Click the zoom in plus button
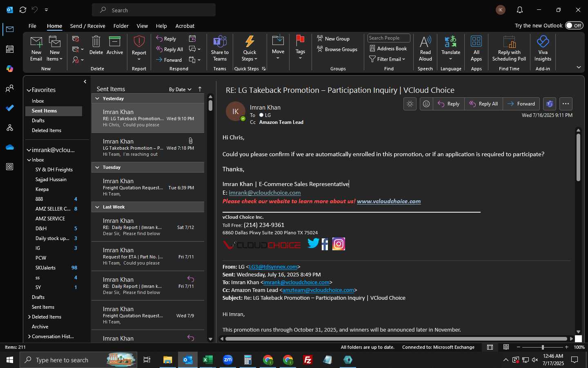Image resolution: width=588 pixels, height=368 pixels. point(566,347)
